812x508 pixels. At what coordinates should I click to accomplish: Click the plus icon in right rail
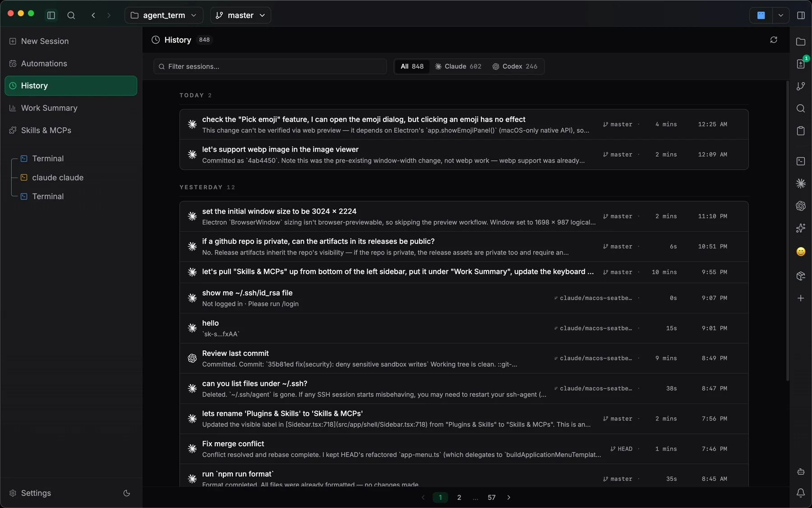click(801, 298)
